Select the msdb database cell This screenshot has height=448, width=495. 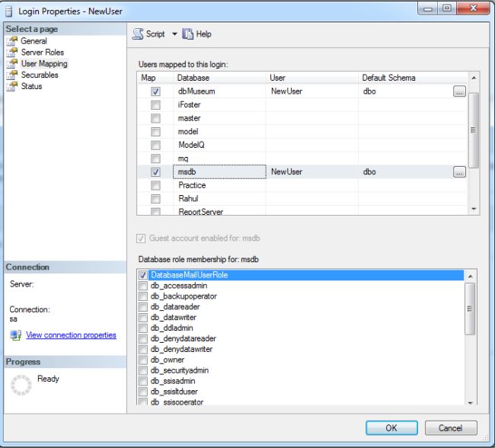[219, 172]
